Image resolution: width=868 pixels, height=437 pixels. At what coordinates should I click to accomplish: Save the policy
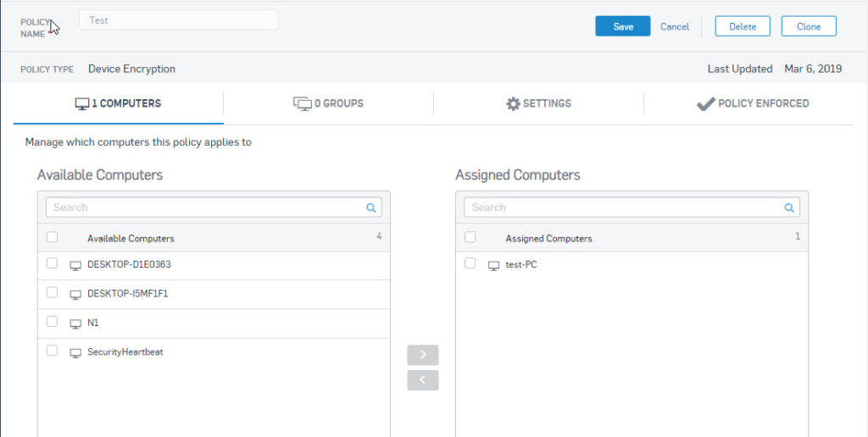[623, 26]
